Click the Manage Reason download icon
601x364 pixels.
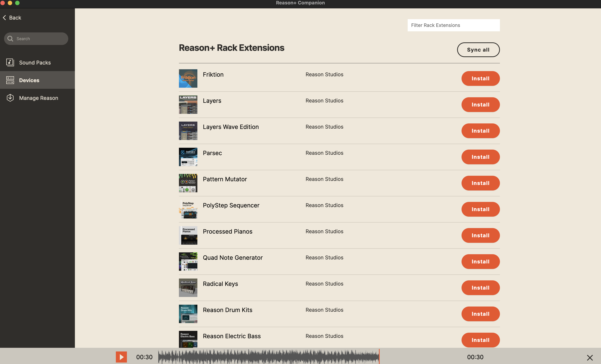point(10,98)
